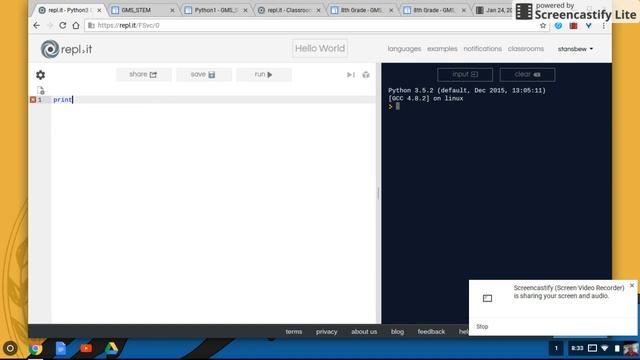640x360 pixels.
Task: Open Google Drive from the shelf
Action: [x=111, y=348]
